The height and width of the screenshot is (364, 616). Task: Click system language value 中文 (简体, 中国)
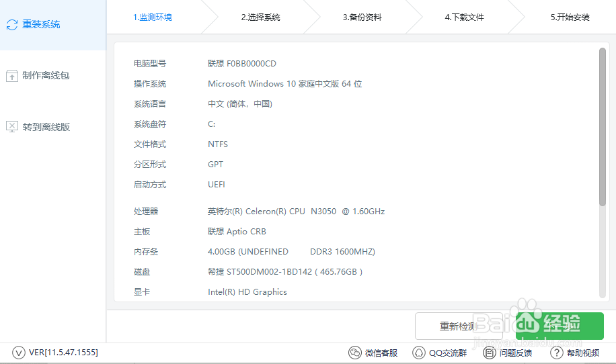(x=240, y=104)
